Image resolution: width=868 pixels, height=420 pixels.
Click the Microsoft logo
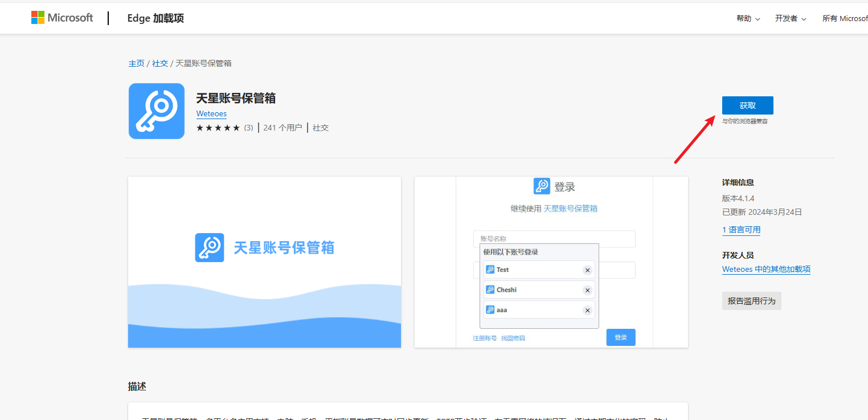coord(62,18)
